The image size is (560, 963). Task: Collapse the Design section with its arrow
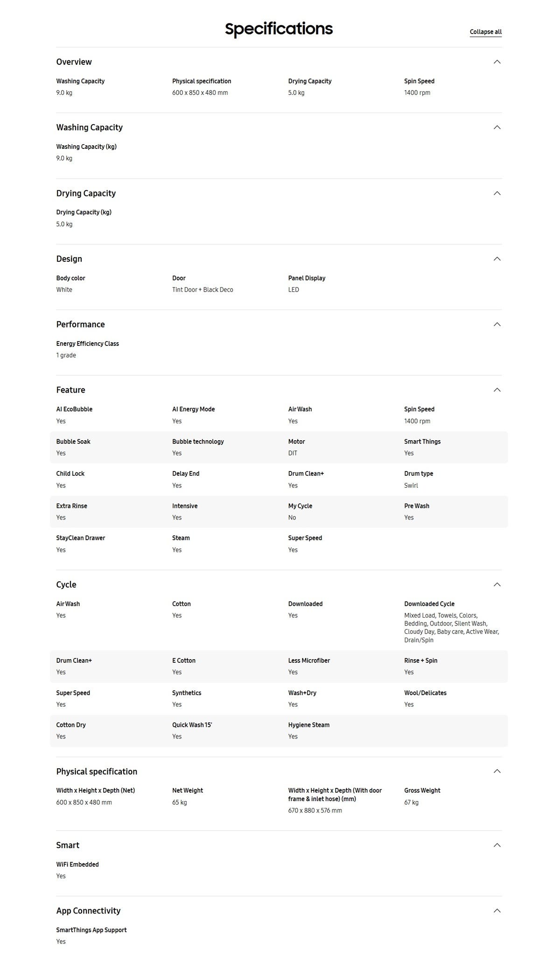coord(497,259)
